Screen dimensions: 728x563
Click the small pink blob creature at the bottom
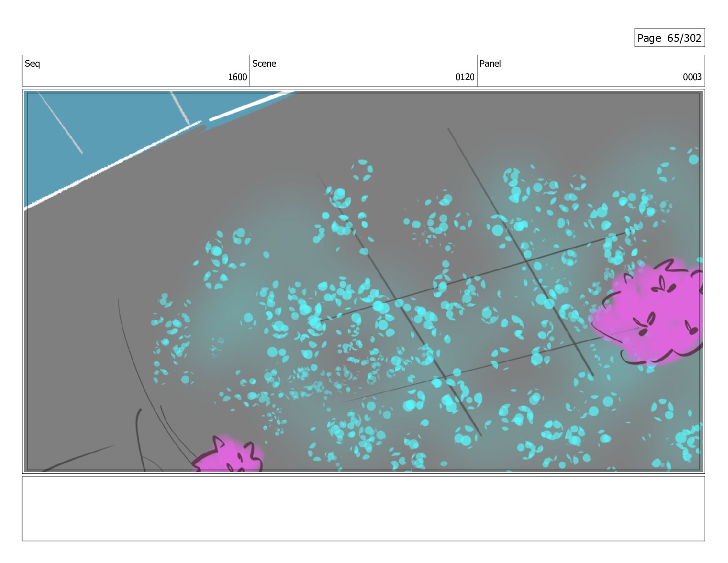point(228,454)
